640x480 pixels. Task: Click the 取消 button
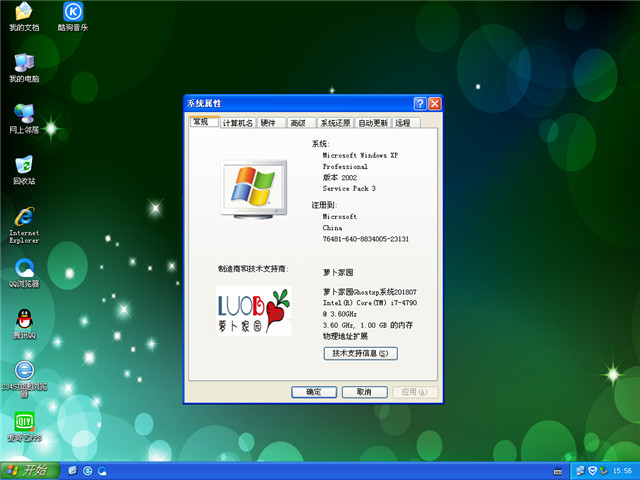point(364,392)
